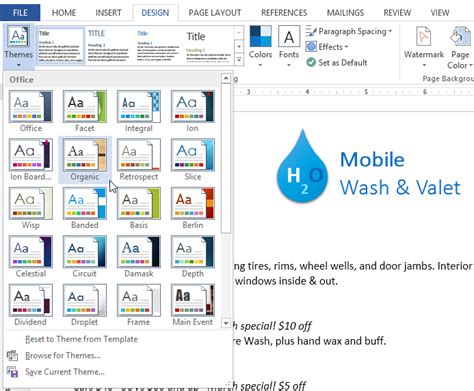Image resolution: width=474 pixels, height=391 pixels.
Task: Click themes list scroll down arrow
Action: (226, 323)
